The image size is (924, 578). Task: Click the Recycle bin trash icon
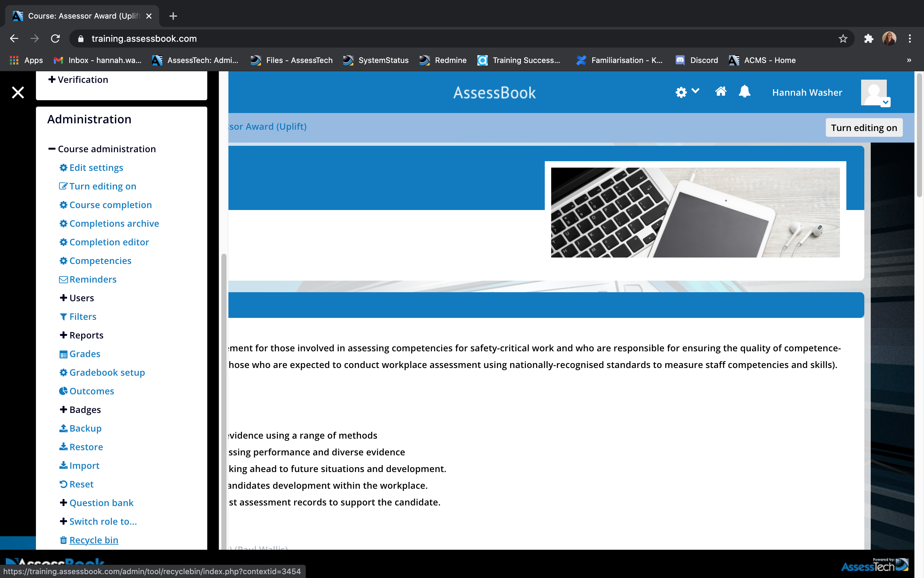pyautogui.click(x=64, y=540)
